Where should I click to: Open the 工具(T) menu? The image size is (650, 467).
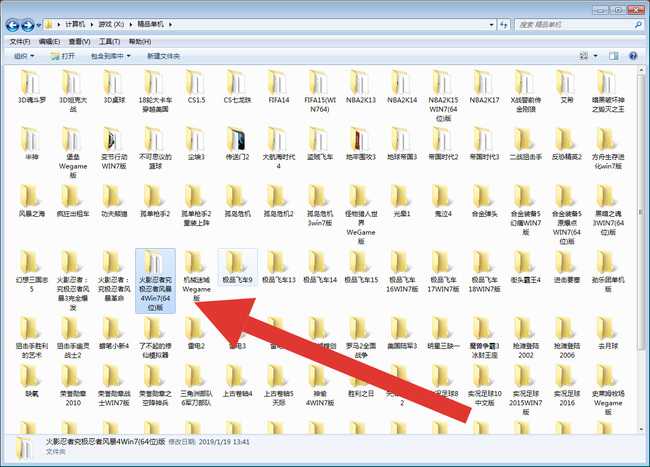click(x=110, y=41)
